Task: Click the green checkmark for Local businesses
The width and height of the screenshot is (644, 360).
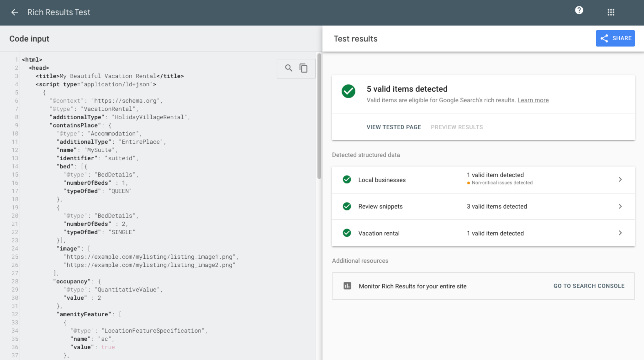Action: [347, 179]
